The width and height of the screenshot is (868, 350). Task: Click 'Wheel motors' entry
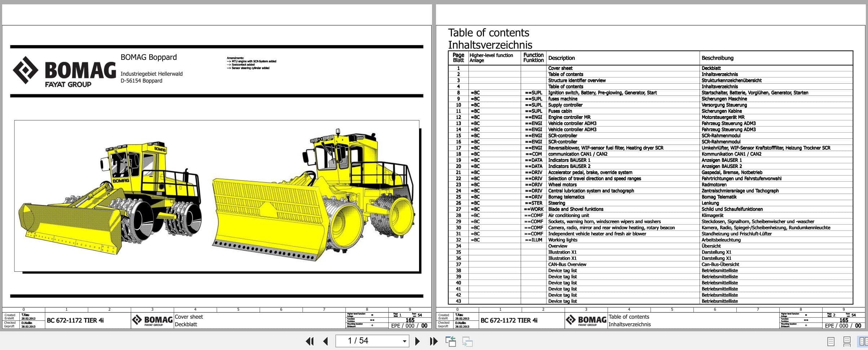(562, 185)
